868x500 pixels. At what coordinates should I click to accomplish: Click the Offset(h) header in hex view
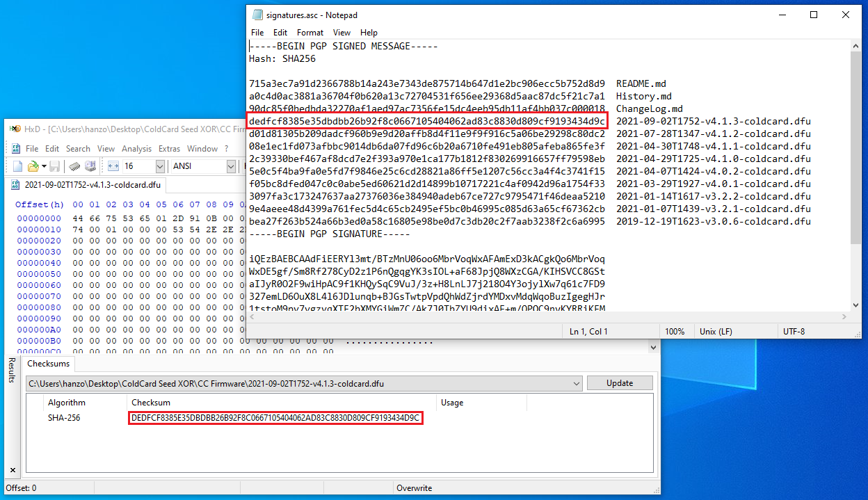tap(40, 204)
